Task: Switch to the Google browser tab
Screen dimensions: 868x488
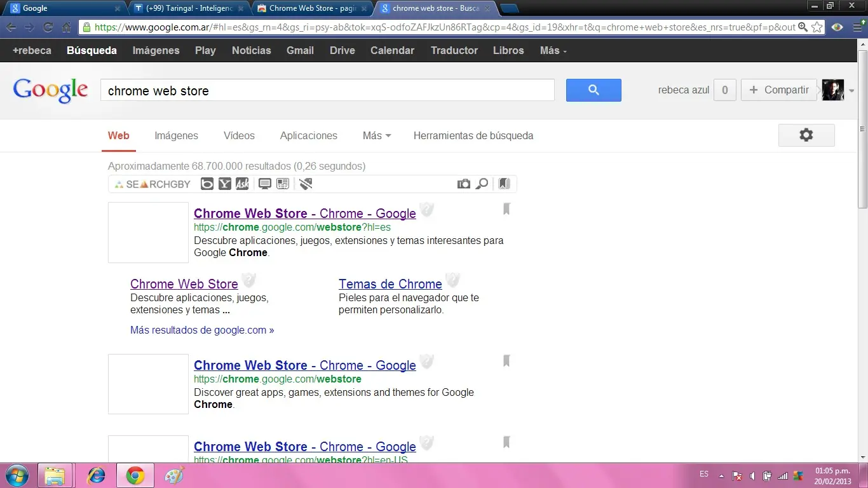Action: [62, 8]
